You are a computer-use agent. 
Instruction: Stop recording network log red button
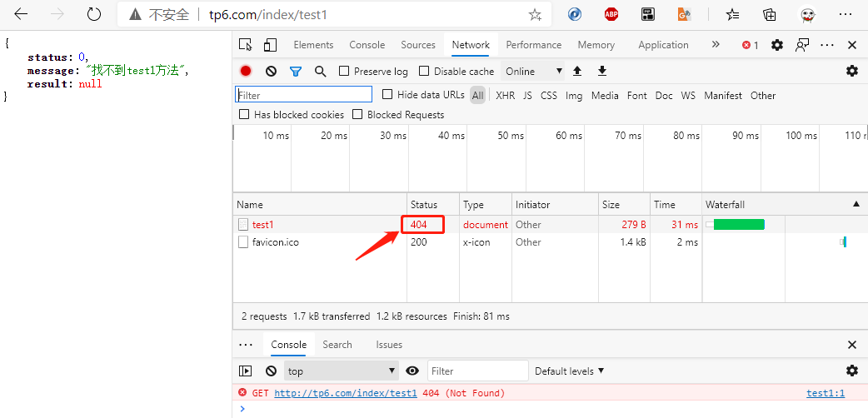(246, 71)
